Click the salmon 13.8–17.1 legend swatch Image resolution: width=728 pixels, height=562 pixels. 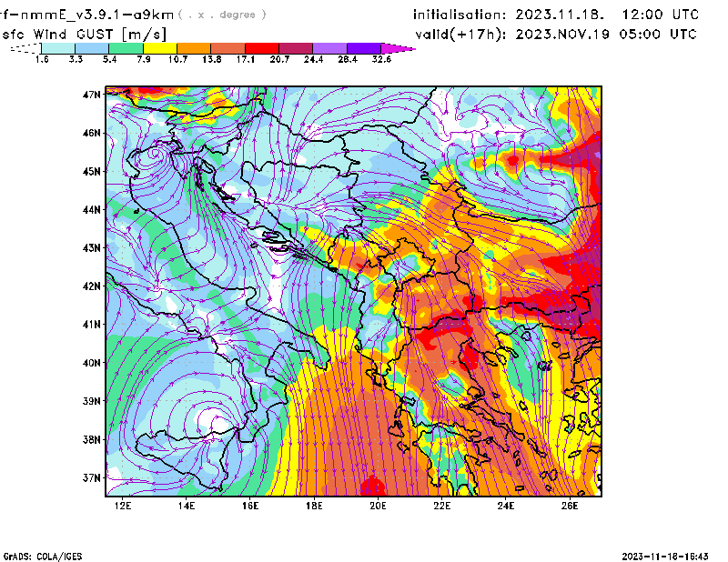pos(227,48)
